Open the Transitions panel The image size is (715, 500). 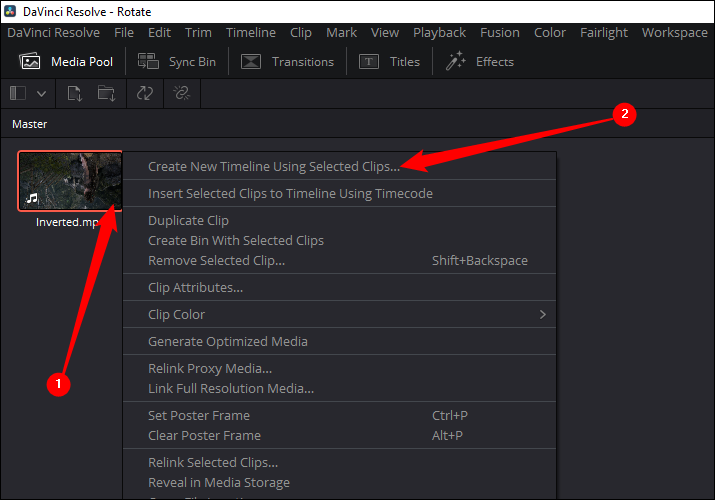point(288,62)
